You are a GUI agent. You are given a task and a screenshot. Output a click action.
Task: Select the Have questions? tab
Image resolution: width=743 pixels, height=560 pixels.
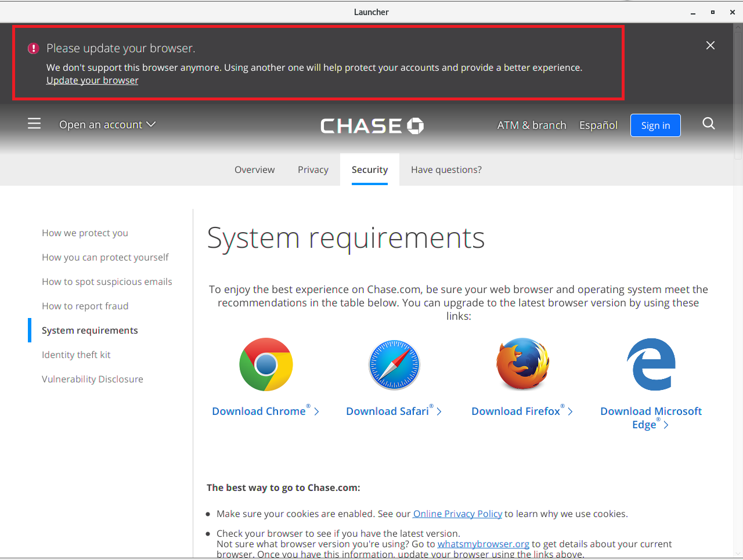[x=446, y=169]
